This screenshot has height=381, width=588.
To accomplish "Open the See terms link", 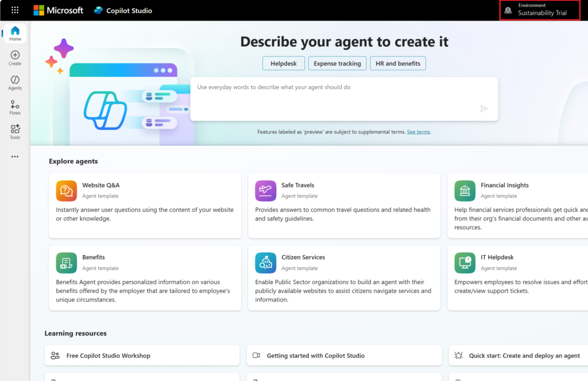I will [x=418, y=132].
